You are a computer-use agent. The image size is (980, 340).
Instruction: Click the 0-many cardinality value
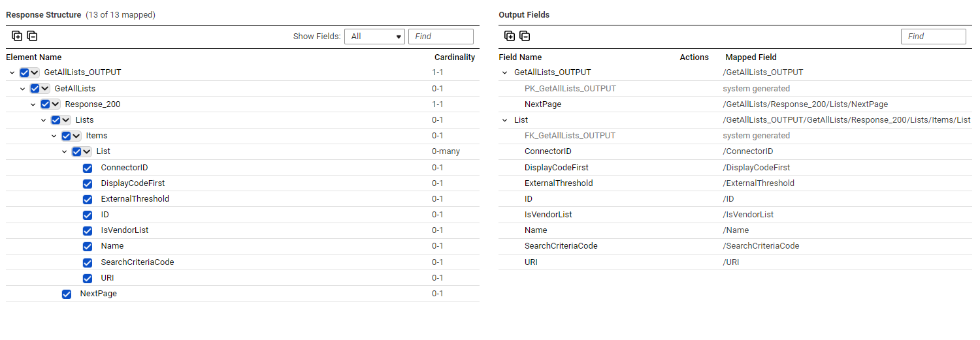[x=446, y=151]
